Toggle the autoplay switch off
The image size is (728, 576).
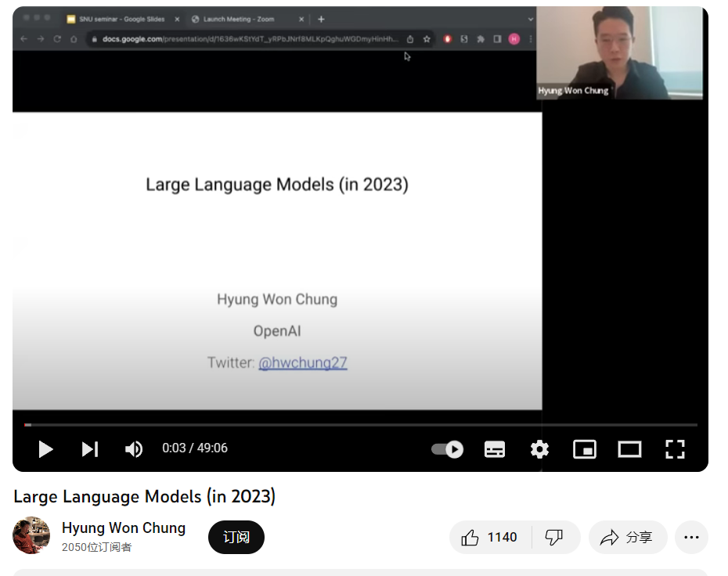click(446, 449)
